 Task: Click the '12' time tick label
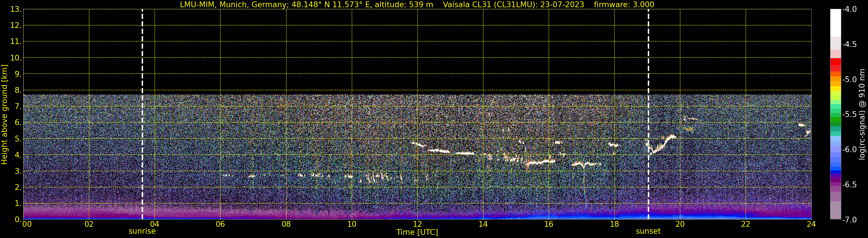click(417, 224)
